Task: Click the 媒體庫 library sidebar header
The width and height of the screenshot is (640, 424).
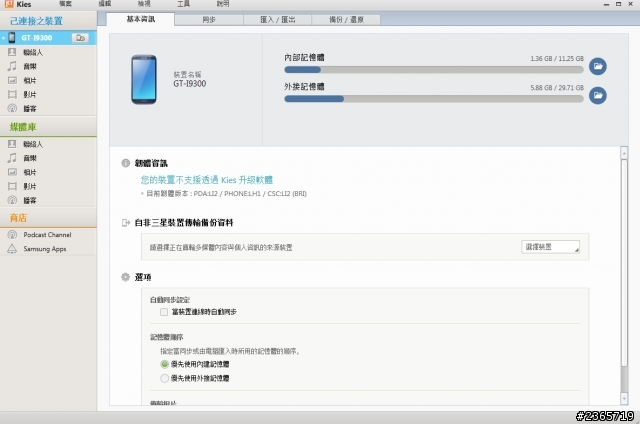Action: [23, 127]
